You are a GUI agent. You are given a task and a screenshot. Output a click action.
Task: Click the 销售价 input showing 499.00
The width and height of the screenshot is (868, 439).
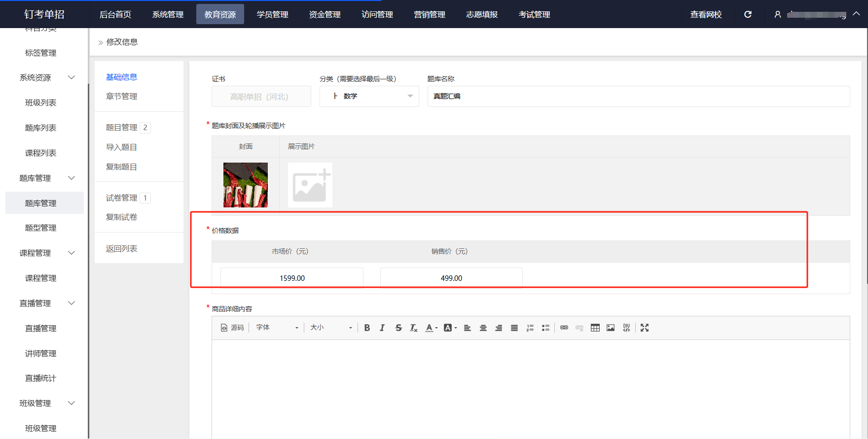[x=451, y=278]
